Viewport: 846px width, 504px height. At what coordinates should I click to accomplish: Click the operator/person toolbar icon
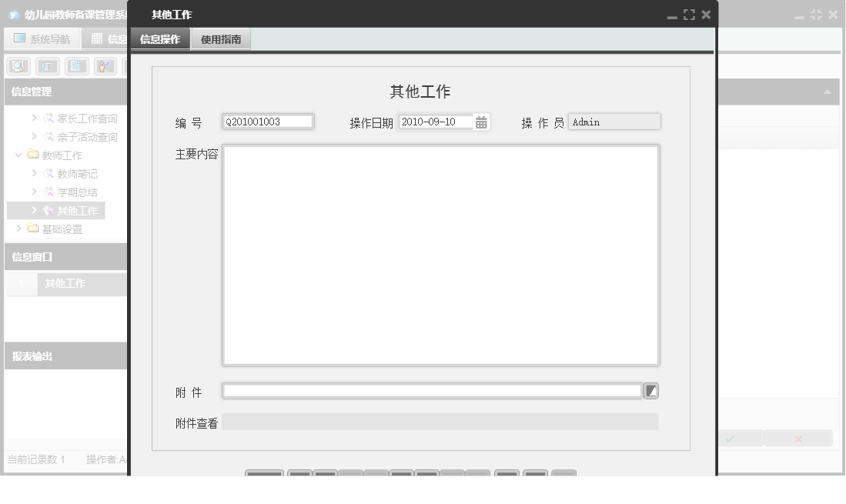coord(105,65)
